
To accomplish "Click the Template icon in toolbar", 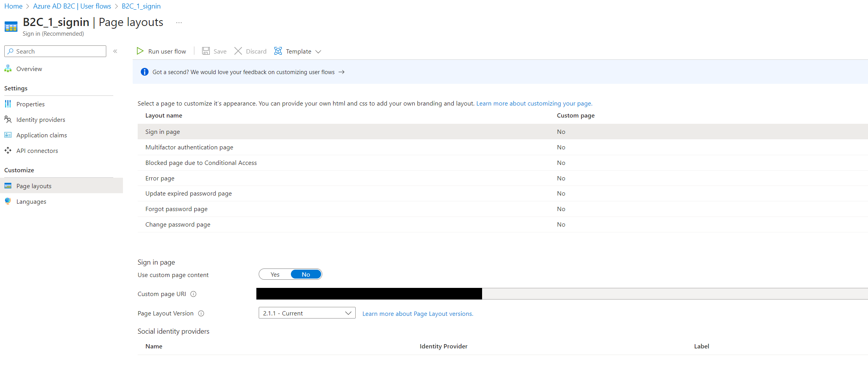I will (278, 51).
